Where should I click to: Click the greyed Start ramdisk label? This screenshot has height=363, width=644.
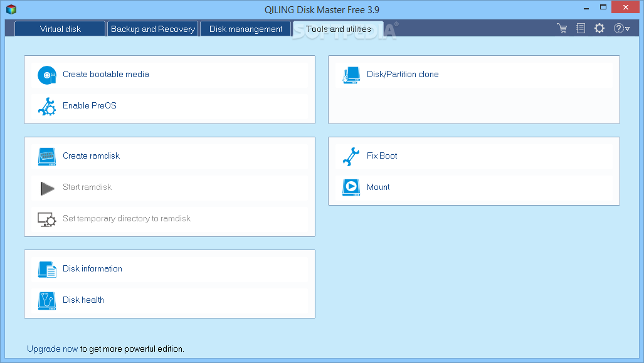click(x=87, y=187)
